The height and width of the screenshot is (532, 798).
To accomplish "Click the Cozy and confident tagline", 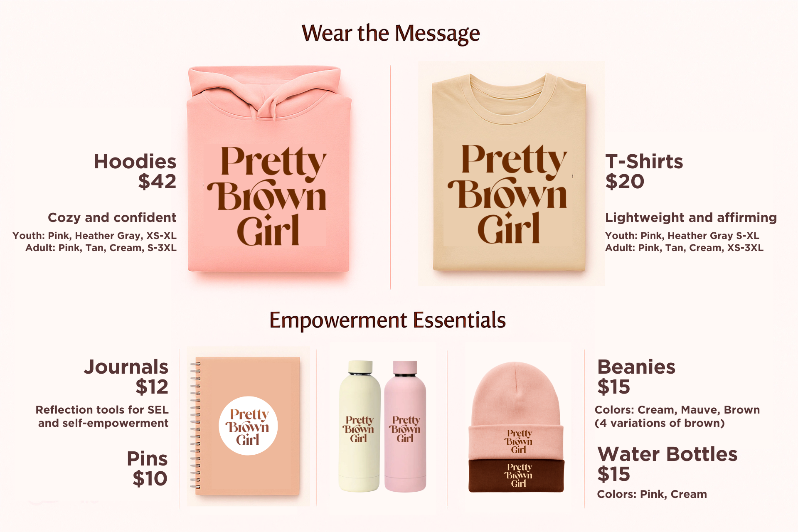I will 112,217.
